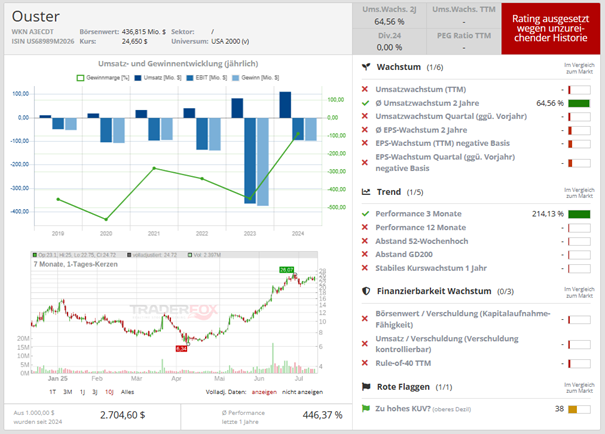
Task: Click the 446,37 % performance value
Action: point(323,415)
